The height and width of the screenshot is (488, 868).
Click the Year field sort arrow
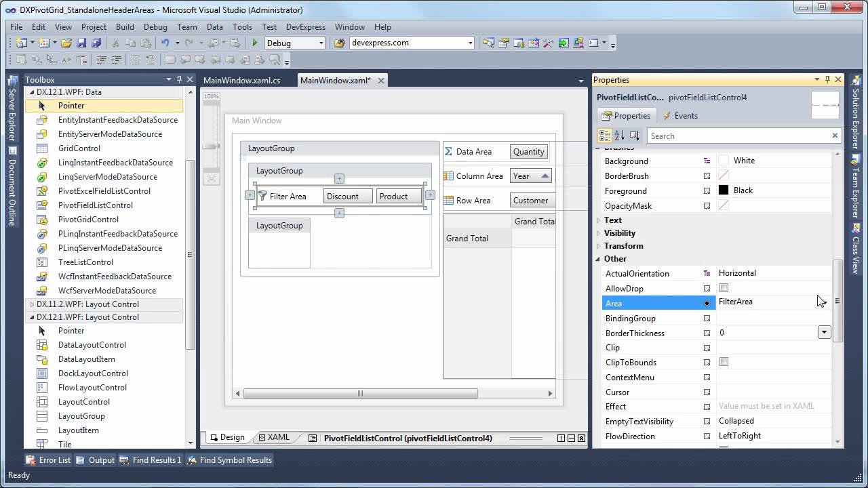click(544, 176)
